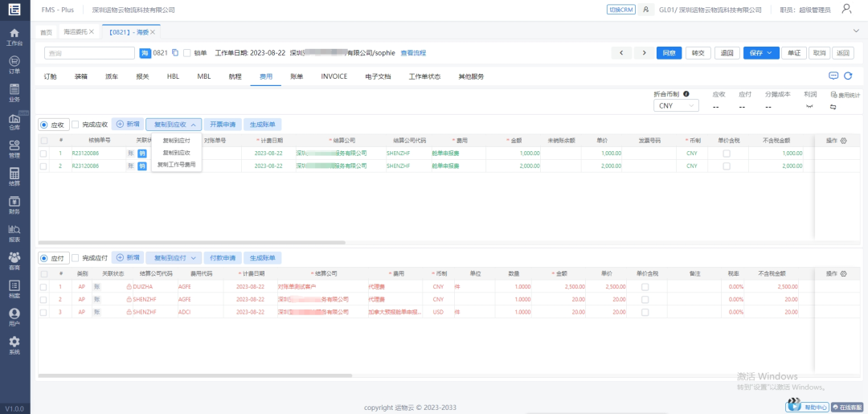The image size is (868, 414).
Task: Switch to the 订舱 tab
Action: [x=50, y=76]
